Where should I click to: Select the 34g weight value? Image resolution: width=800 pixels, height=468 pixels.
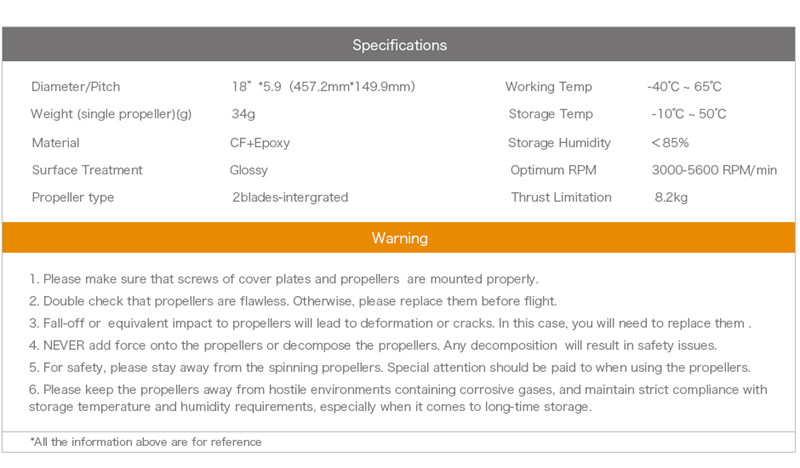[x=242, y=114]
